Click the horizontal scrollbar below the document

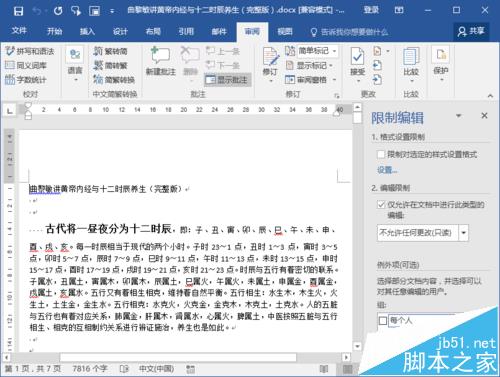tap(177, 357)
